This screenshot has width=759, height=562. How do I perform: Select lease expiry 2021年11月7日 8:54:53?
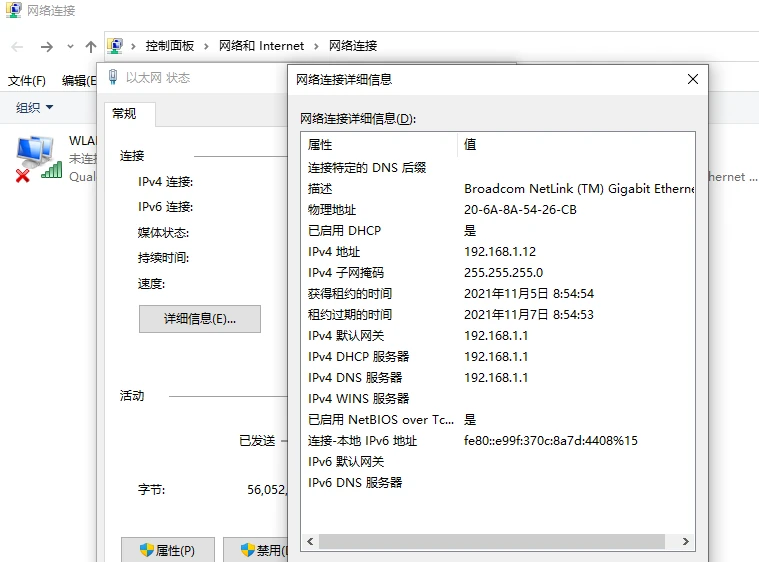529,315
